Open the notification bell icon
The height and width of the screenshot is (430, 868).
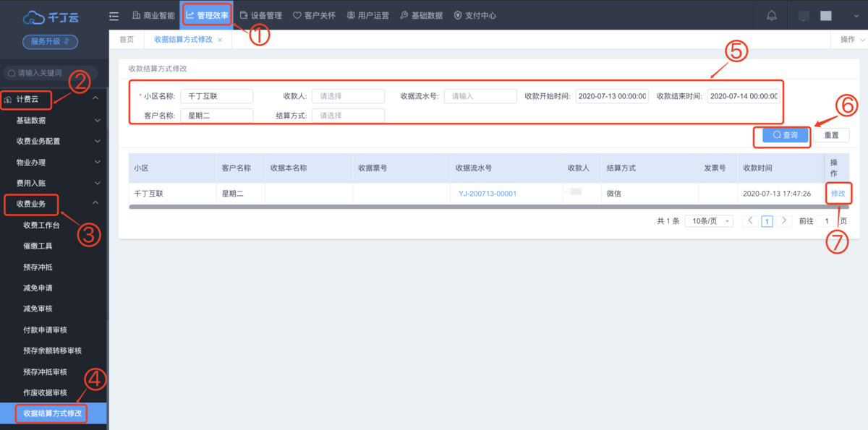click(x=772, y=16)
